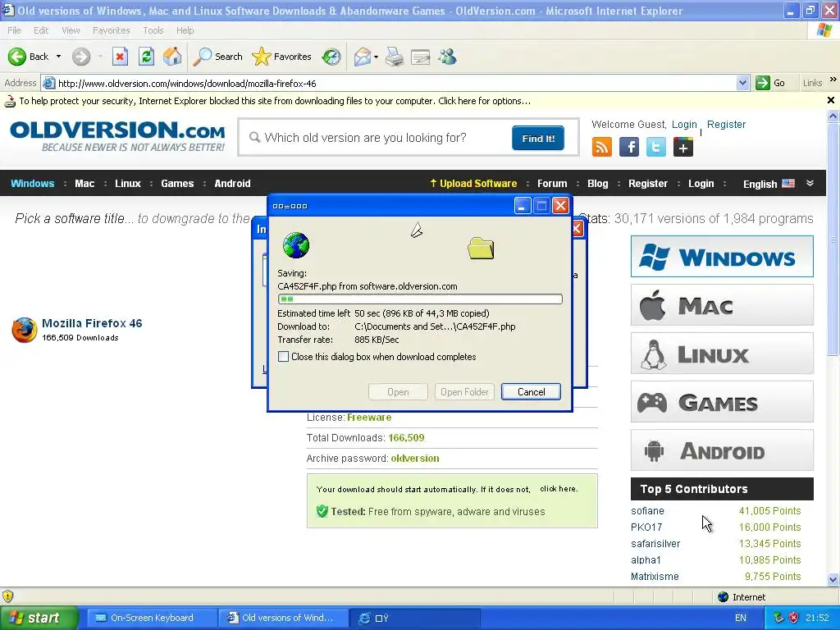Click the Mac category banner in sidebar
The height and width of the screenshot is (630, 840).
click(x=722, y=305)
